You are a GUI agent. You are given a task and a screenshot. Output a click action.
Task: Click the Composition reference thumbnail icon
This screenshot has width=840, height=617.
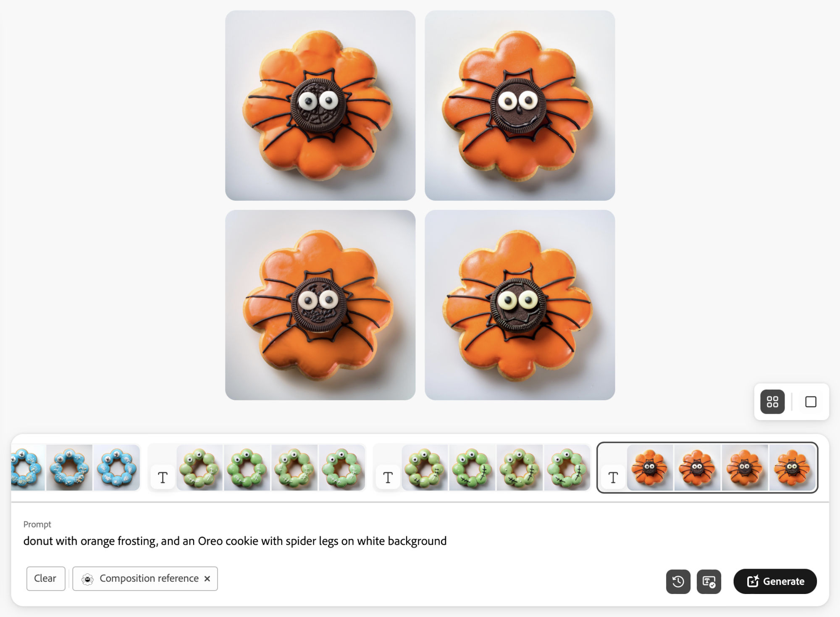point(87,579)
